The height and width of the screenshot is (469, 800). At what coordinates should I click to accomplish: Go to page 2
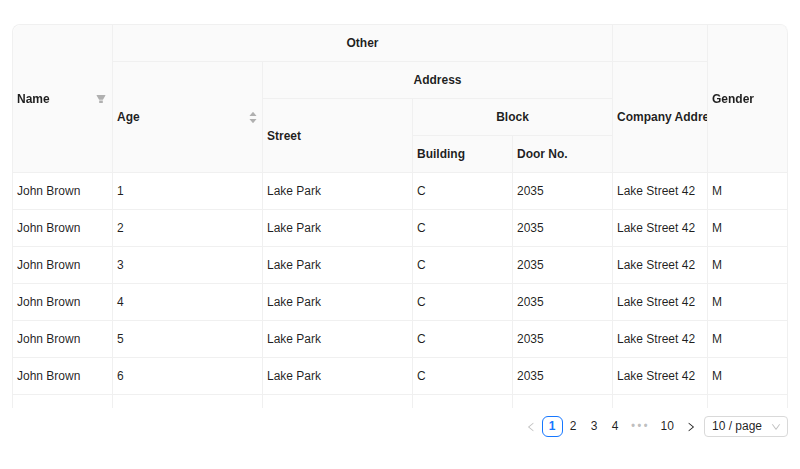[573, 426]
